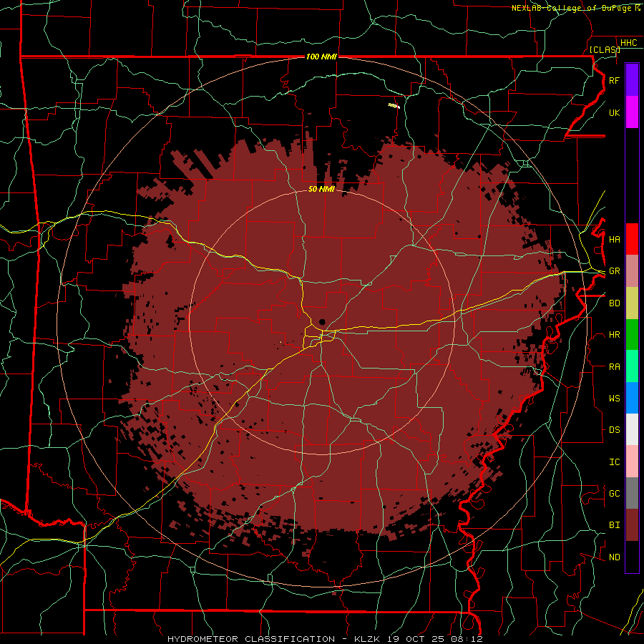Click the [CLAS] units label
The width and height of the screenshot is (644, 644).
(x=605, y=49)
